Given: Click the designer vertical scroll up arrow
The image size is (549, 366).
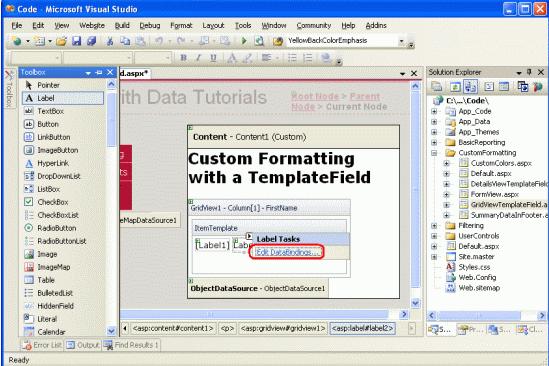Looking at the screenshot, I should (415, 86).
